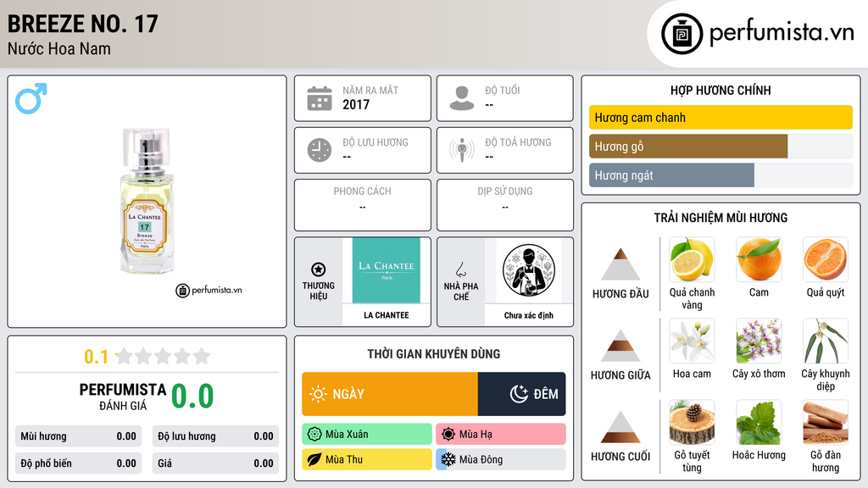Screen dimensions: 868x488
Task: Click the Hương cuối pyramid icon
Action: [x=620, y=427]
